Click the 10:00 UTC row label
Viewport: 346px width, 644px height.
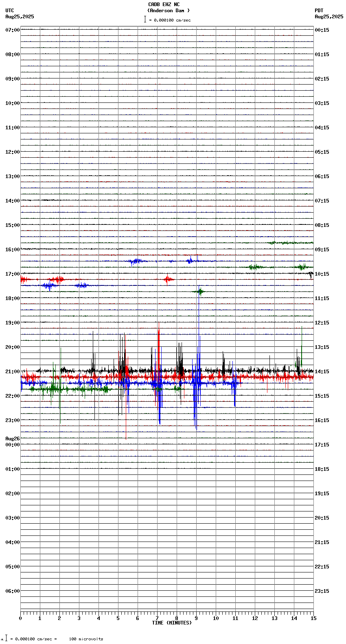[x=13, y=103]
